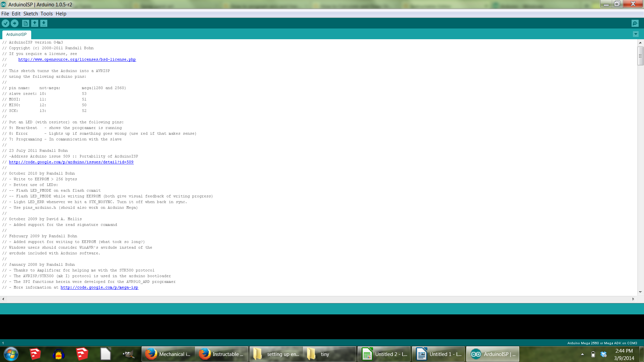
Task: Open the Sketch menu
Action: [31, 14]
